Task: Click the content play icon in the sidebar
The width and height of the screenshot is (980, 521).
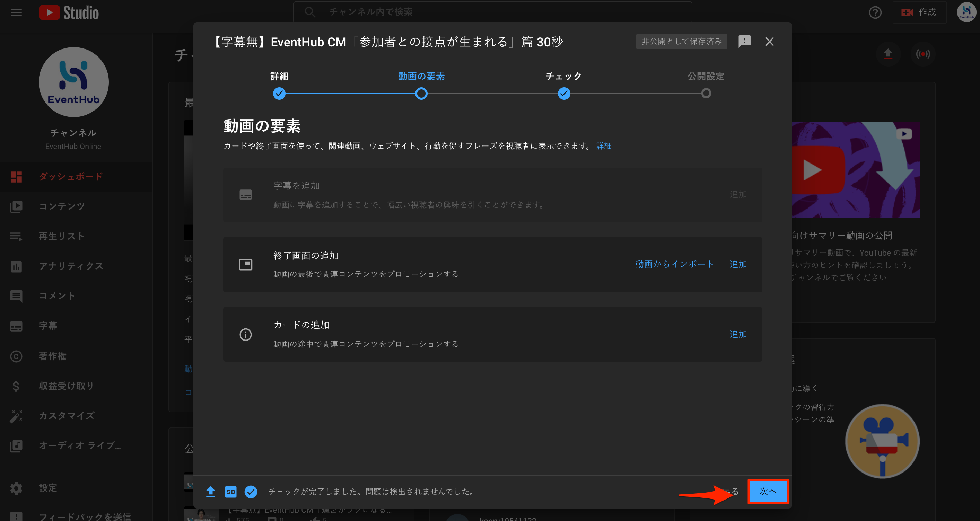Action: pyautogui.click(x=16, y=206)
